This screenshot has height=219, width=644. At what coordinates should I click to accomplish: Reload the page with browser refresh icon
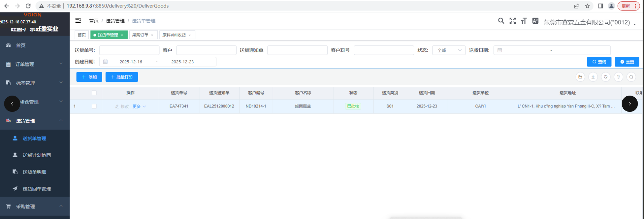click(x=28, y=6)
